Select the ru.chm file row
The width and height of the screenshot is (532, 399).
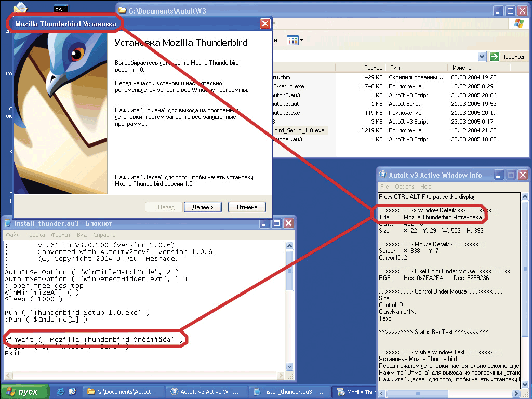tap(282, 77)
